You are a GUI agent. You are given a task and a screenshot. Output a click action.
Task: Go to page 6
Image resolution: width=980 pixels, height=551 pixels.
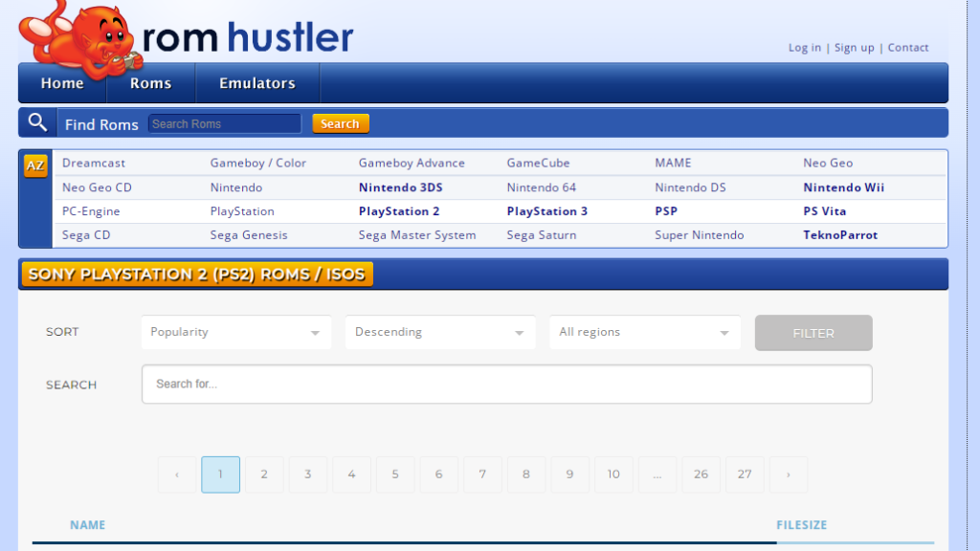coord(438,474)
